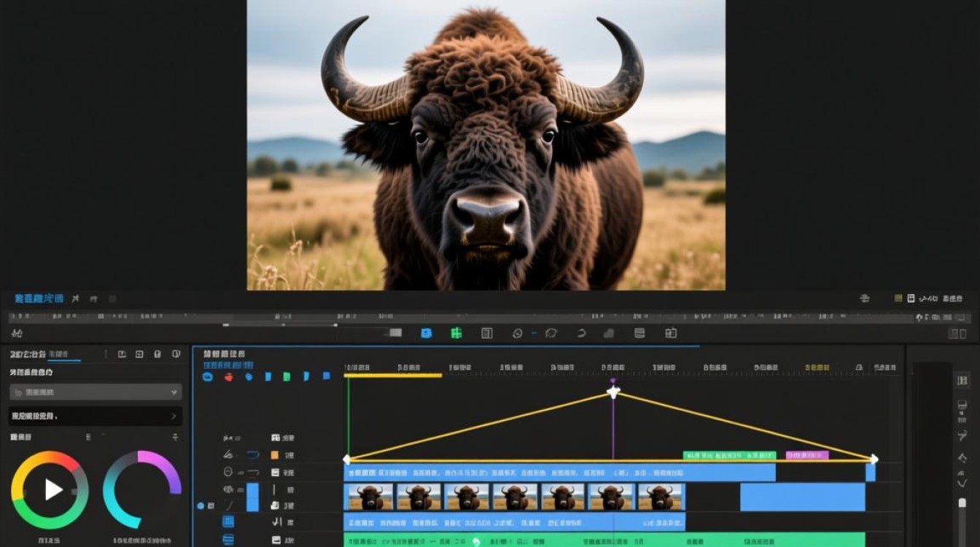Click the top icon in right vertical toolbar

coord(962,381)
